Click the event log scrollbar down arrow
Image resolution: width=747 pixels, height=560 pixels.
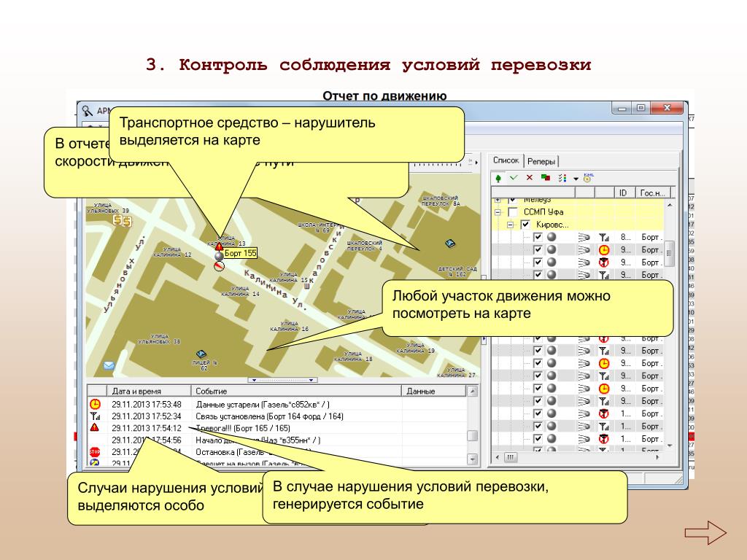click(472, 459)
